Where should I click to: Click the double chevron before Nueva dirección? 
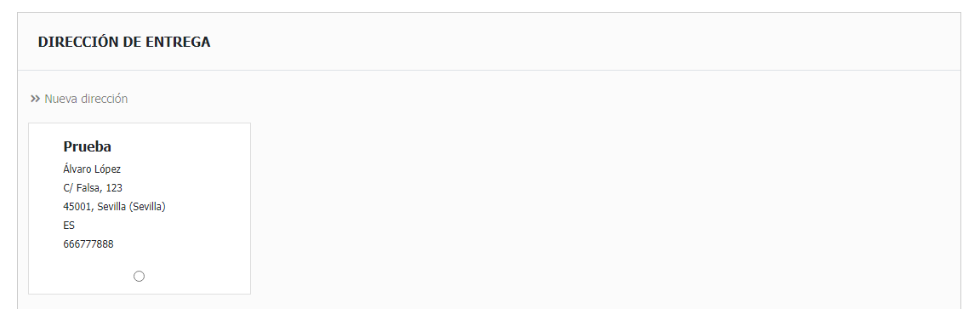pyautogui.click(x=35, y=99)
